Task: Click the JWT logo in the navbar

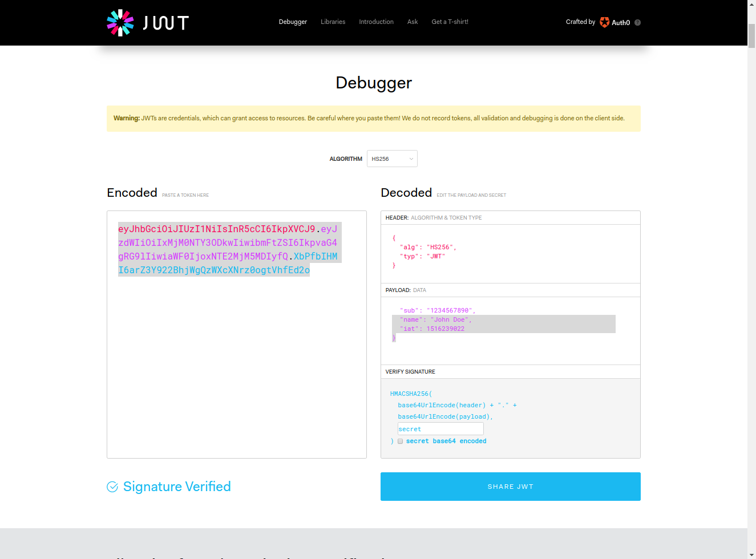Action: 147,23
